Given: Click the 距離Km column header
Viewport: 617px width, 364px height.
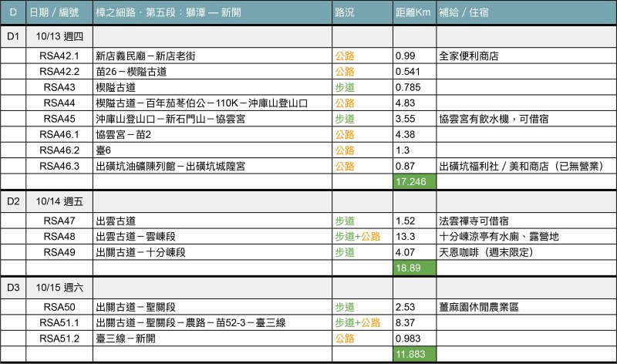Looking at the screenshot, I should pyautogui.click(x=413, y=13).
